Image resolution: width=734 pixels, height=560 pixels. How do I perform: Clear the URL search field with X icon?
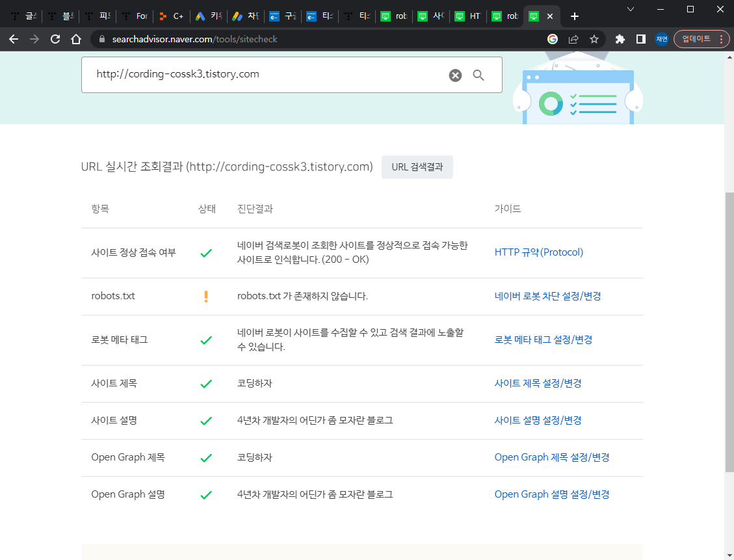tap(455, 75)
